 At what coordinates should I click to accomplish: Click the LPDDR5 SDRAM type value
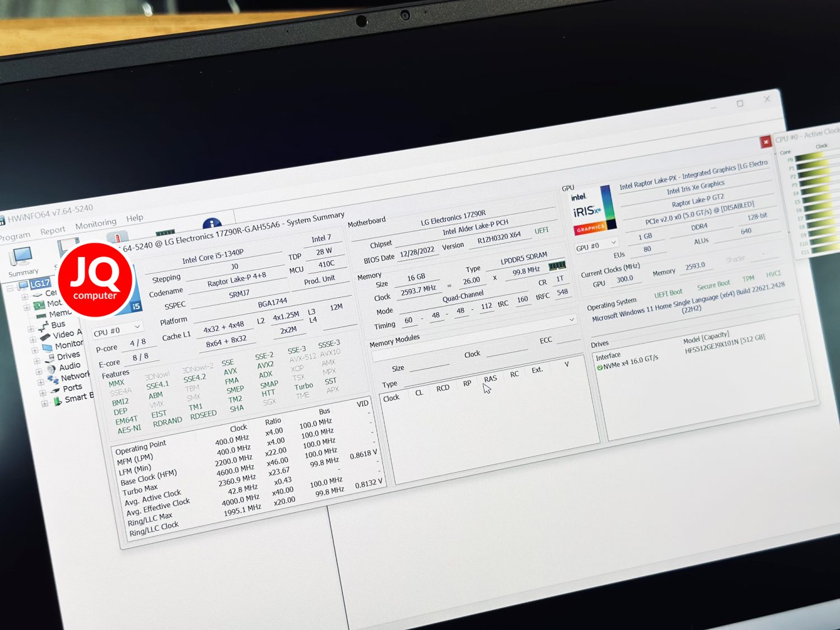(x=524, y=259)
